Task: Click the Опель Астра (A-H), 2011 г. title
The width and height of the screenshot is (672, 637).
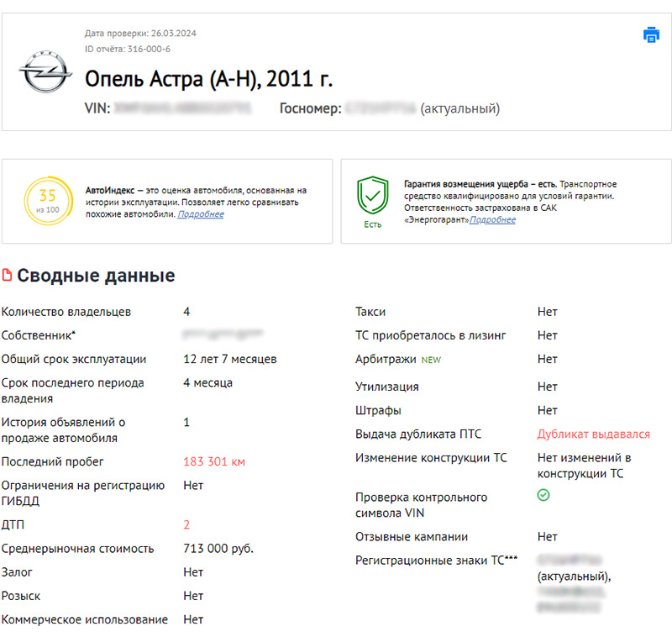Action: (208, 79)
